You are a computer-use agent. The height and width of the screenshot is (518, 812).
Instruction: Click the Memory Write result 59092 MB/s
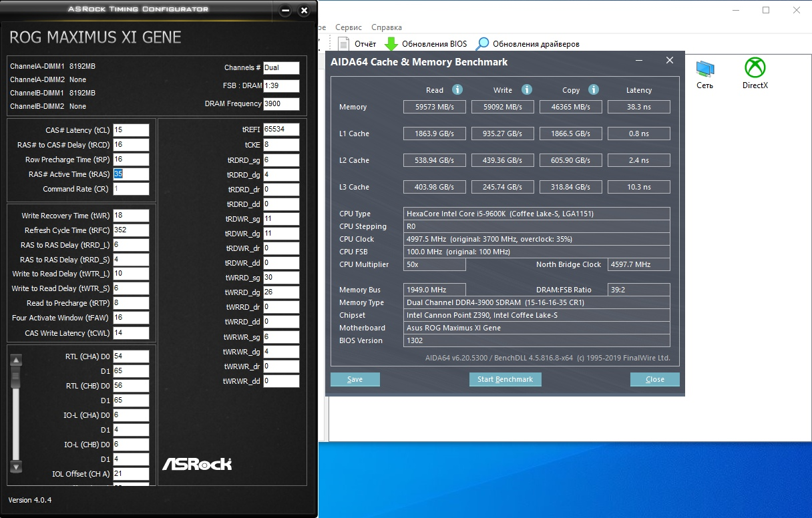[x=502, y=107]
